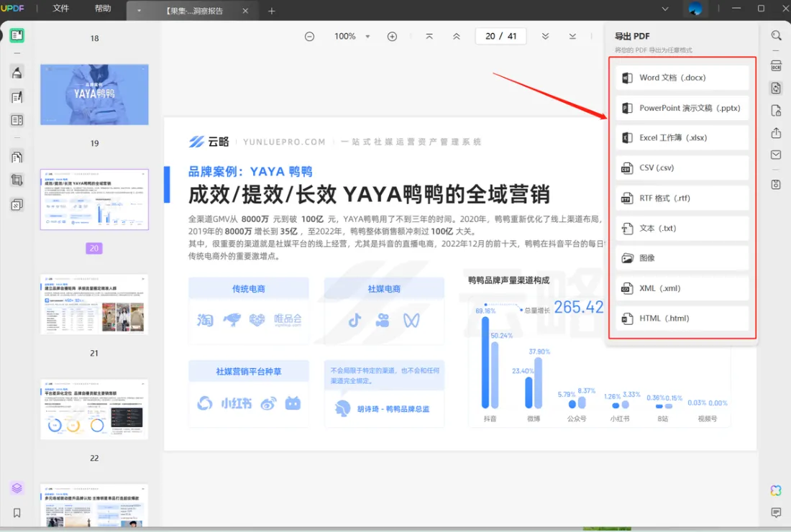The image size is (791, 532).
Task: Switch to the 洞察报告 document tab
Action: tap(194, 11)
